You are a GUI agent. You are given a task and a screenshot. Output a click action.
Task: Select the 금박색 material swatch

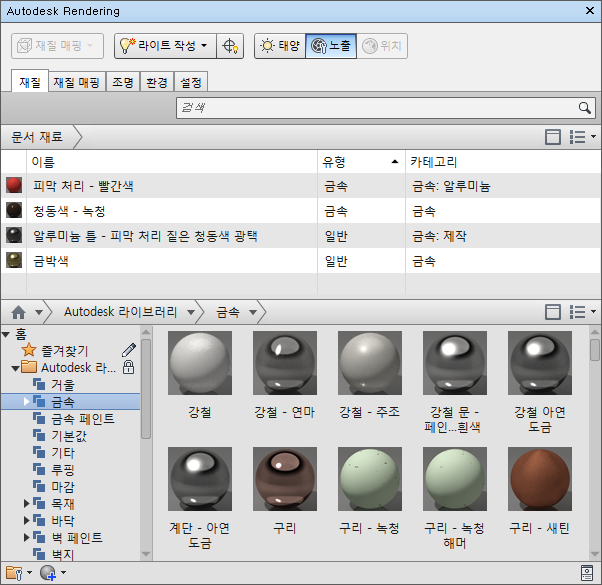click(14, 260)
